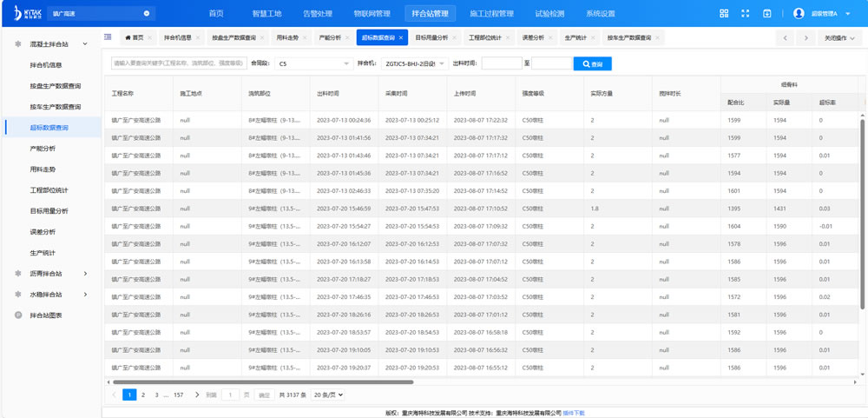Image resolution: width=868 pixels, height=418 pixels.
Task: Click the 出料时间 start date field
Action: [x=501, y=63]
